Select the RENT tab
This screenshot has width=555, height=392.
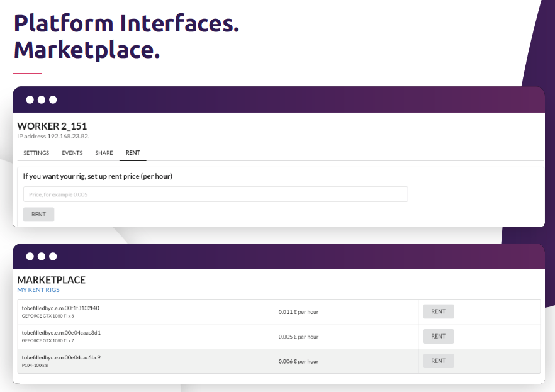point(133,153)
